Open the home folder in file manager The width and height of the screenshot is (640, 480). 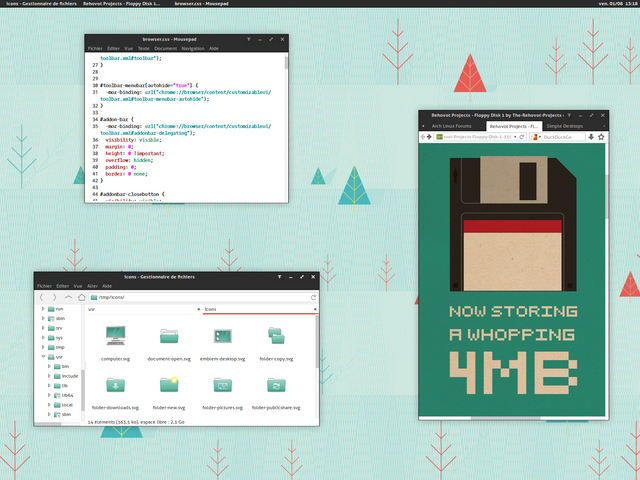[82, 297]
